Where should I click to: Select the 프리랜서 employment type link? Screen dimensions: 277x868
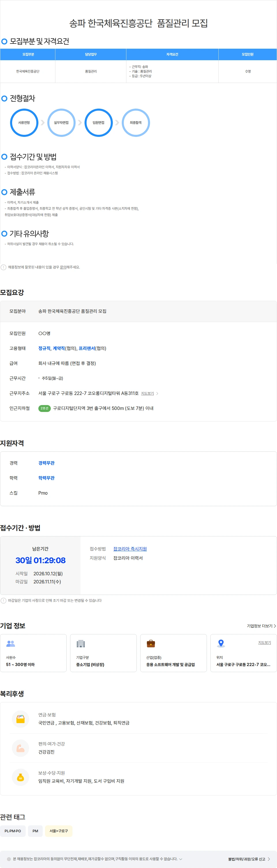[x=87, y=348]
